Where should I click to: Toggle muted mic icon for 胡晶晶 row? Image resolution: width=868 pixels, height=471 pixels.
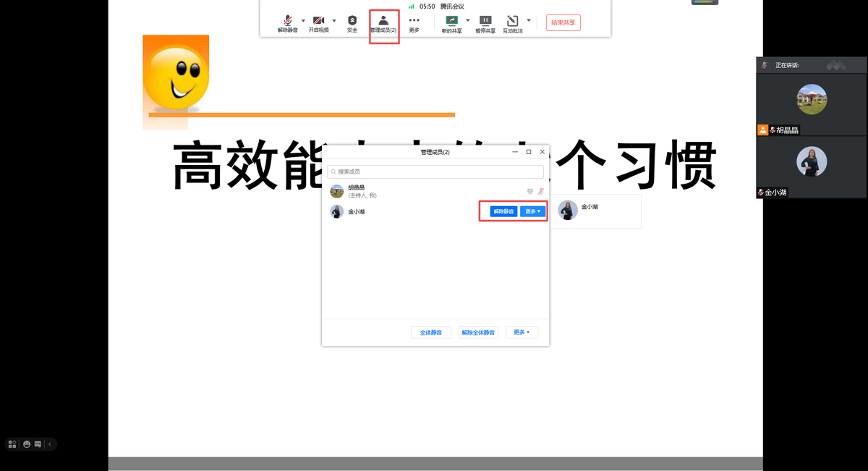(540, 191)
